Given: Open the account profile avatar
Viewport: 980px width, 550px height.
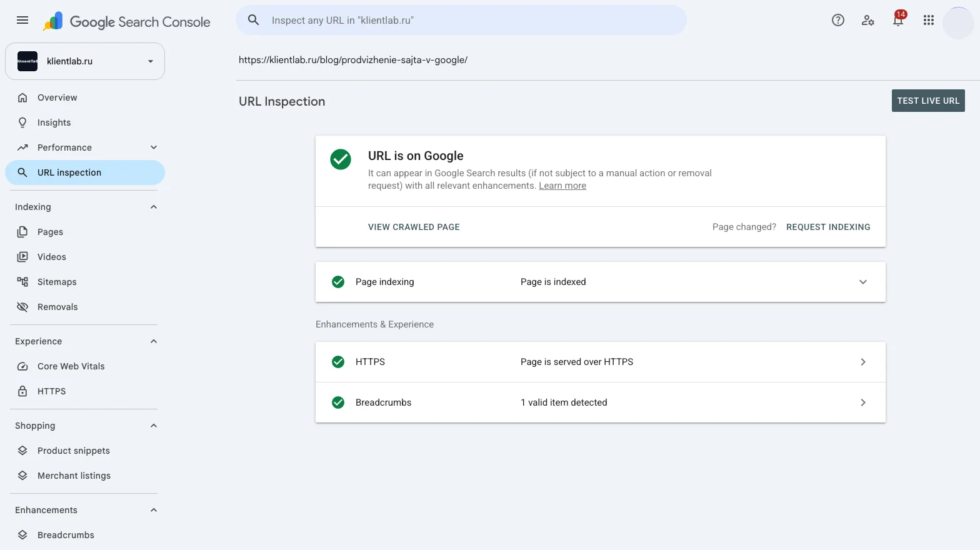Looking at the screenshot, I should [958, 23].
